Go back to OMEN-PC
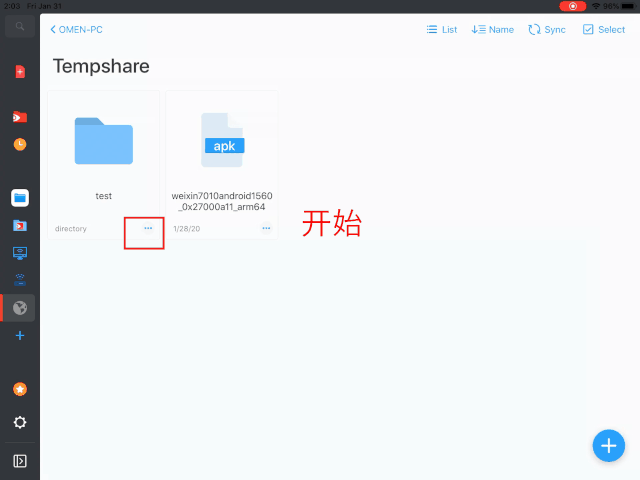 [x=76, y=30]
